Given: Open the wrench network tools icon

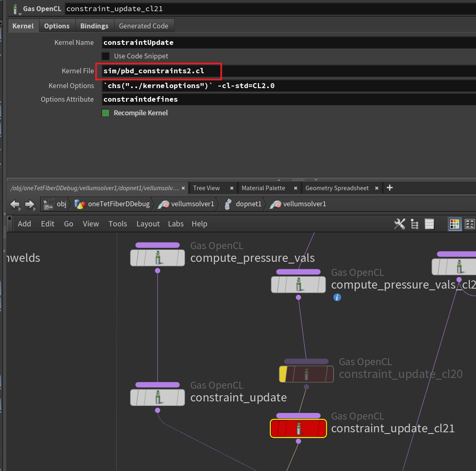Looking at the screenshot, I should coord(399,224).
